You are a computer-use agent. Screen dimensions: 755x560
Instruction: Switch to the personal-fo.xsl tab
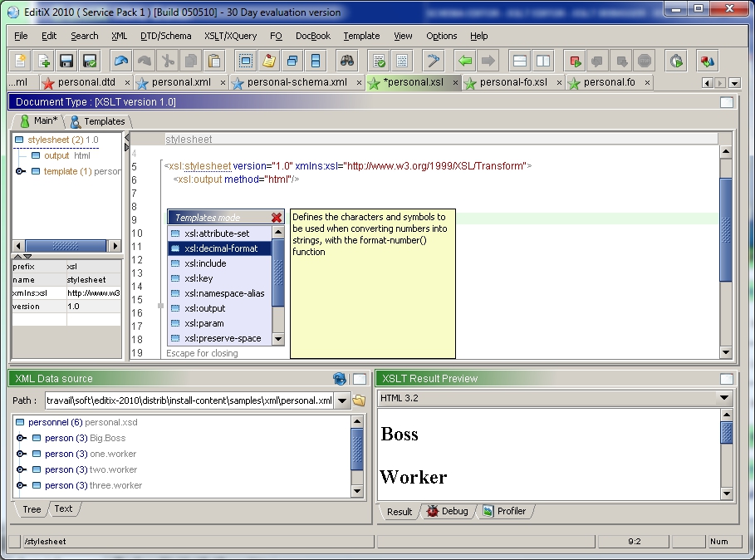[513, 82]
